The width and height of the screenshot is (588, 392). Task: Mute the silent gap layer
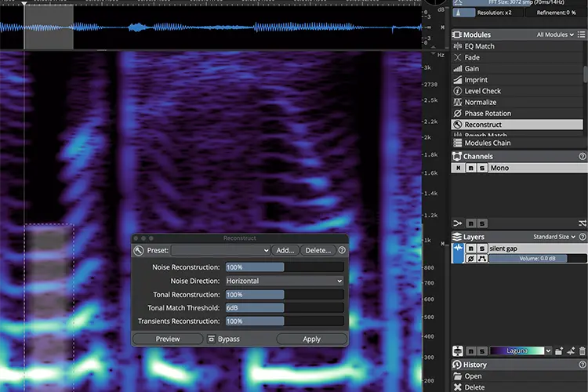470,249
